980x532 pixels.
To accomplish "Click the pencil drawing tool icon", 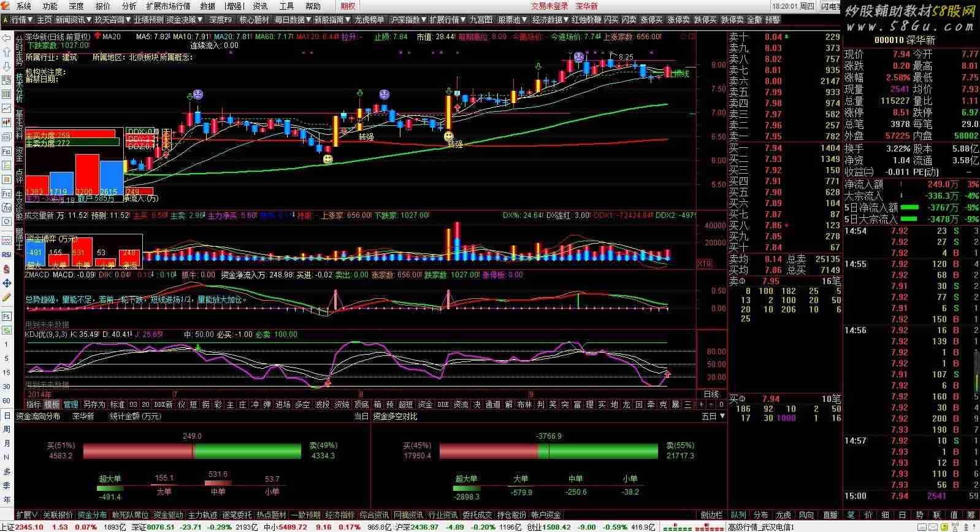I will pos(7,297).
